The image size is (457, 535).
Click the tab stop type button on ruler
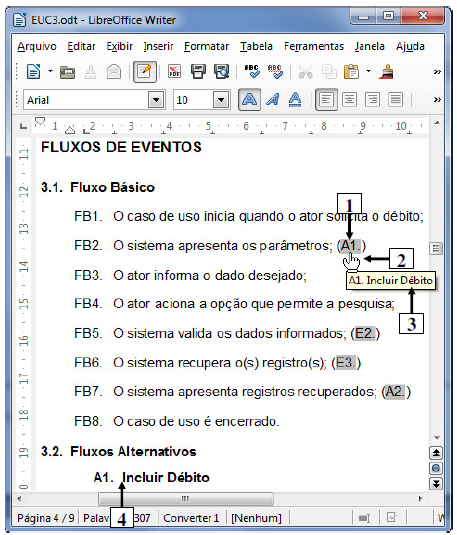click(x=23, y=126)
